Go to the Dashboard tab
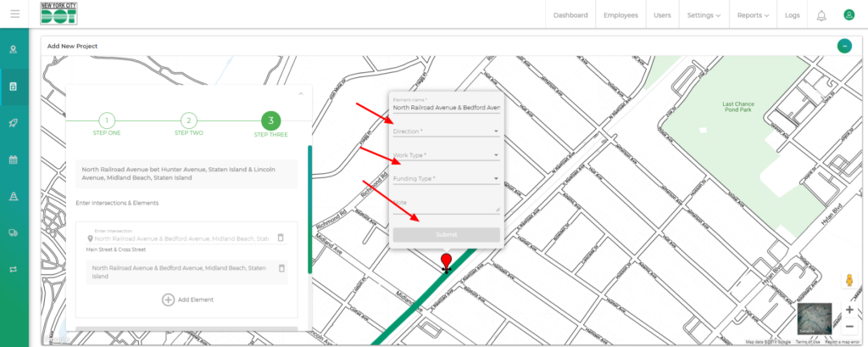 click(570, 15)
